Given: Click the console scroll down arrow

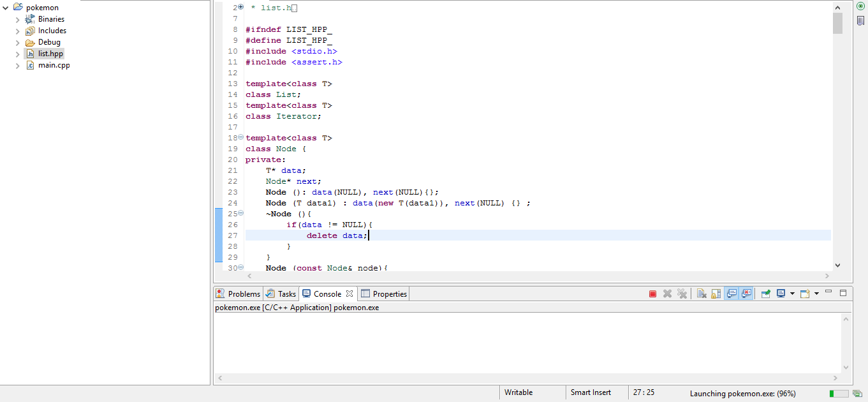Looking at the screenshot, I should 846,368.
